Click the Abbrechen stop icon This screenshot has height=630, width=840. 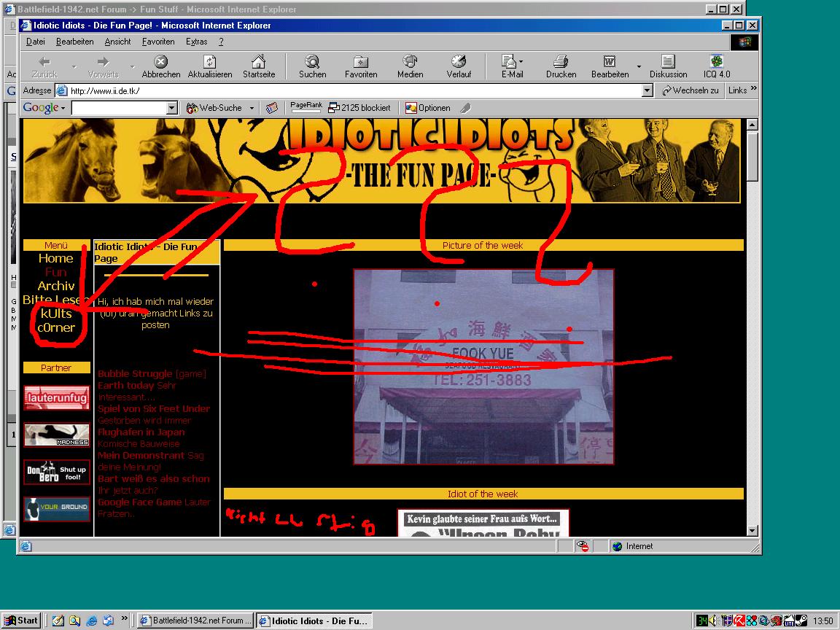click(x=160, y=61)
